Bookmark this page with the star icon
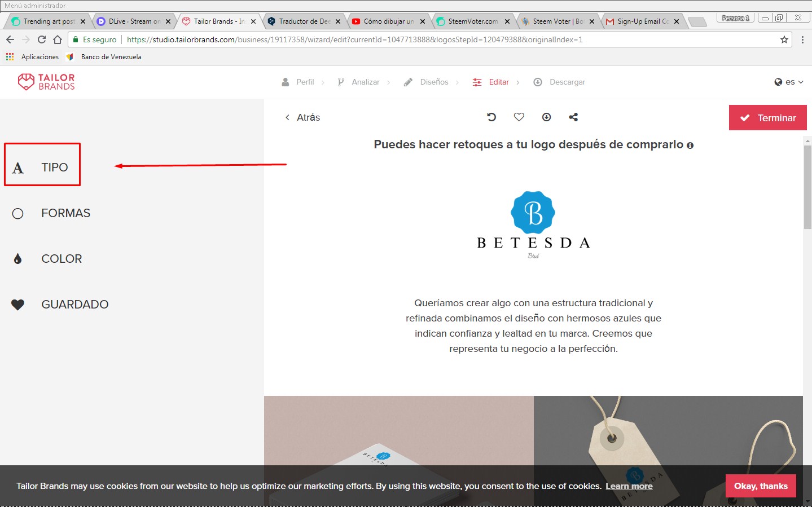This screenshot has width=812, height=507. (784, 39)
